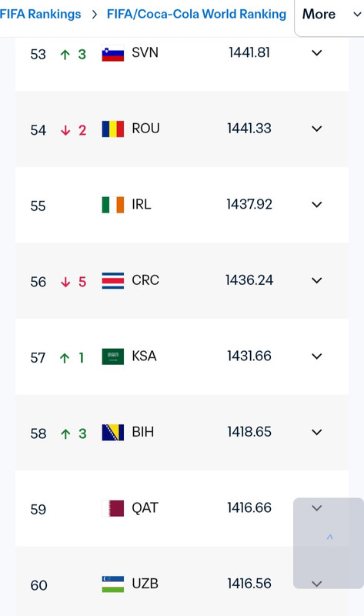364x616 pixels.
Task: Expand the SVN row details chevron
Action: coord(316,53)
